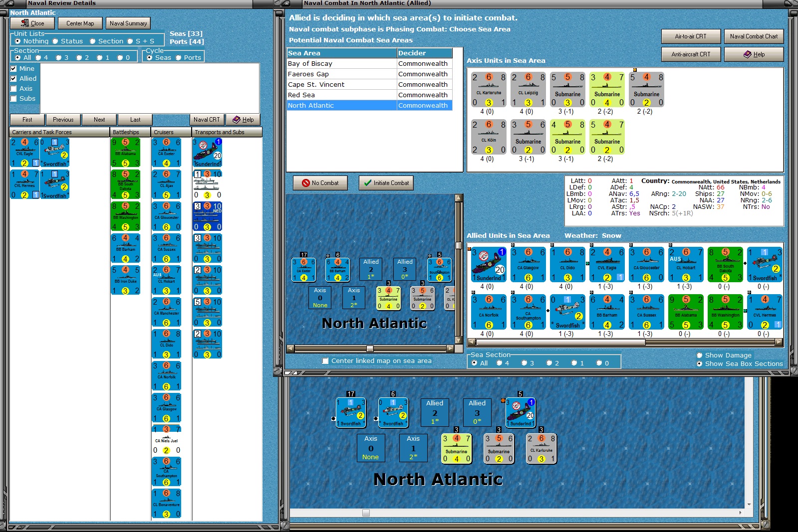The width and height of the screenshot is (798, 532).
Task: Open the Naval Summary
Action: point(128,23)
